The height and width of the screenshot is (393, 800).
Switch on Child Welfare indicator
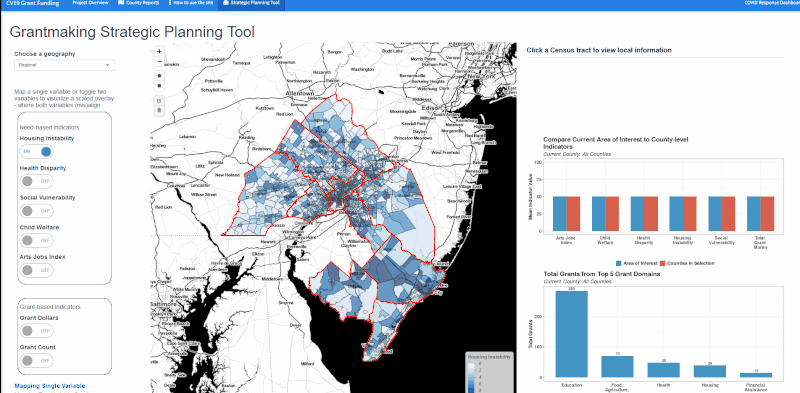[36, 240]
